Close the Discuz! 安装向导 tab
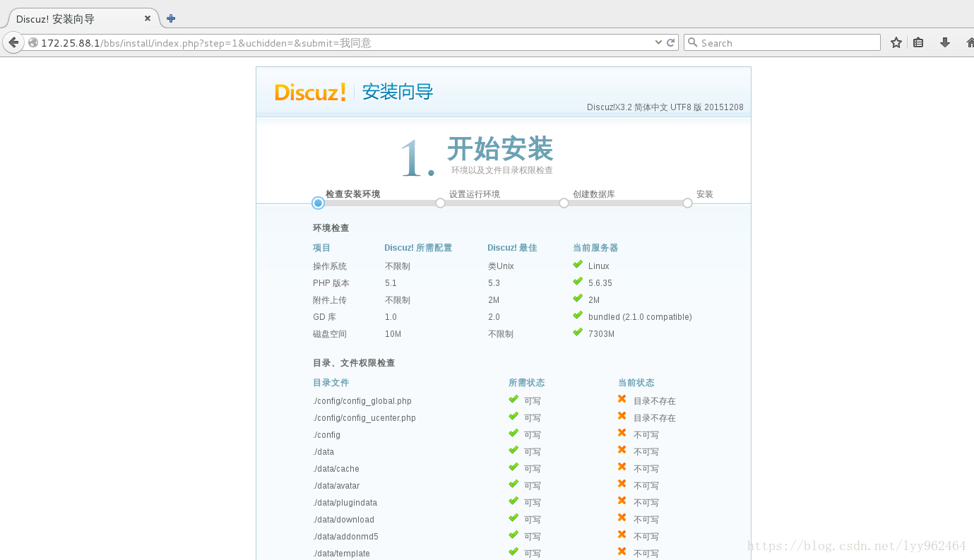Viewport: 974px width, 560px height. [x=148, y=18]
